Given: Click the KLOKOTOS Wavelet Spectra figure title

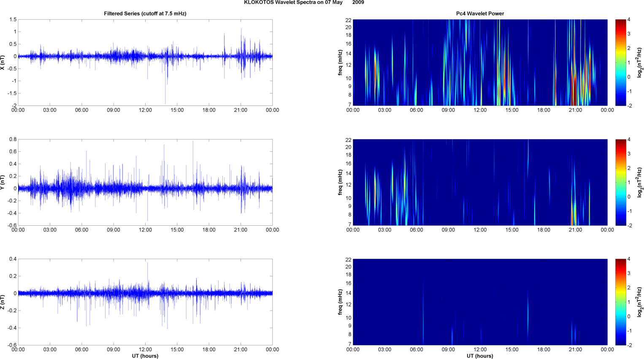Looking at the screenshot, I should (x=304, y=3).
